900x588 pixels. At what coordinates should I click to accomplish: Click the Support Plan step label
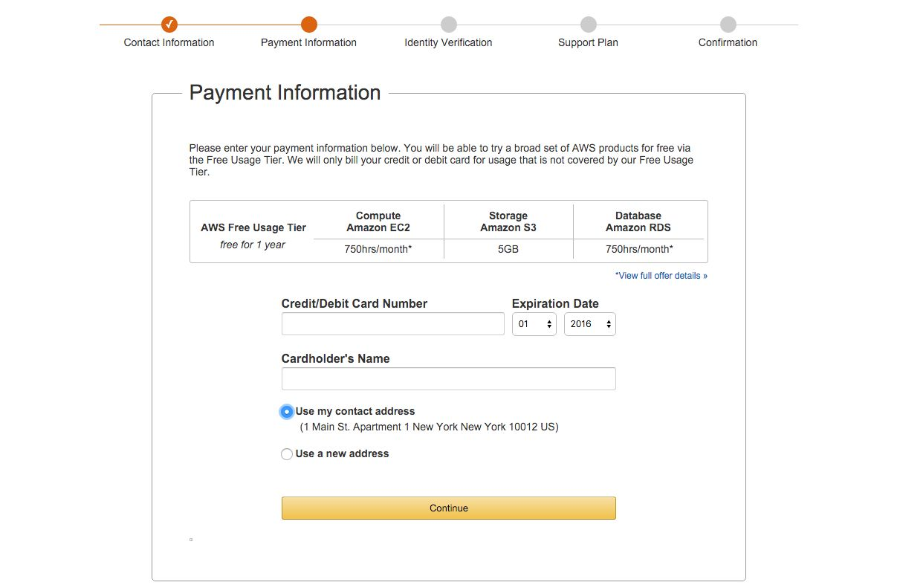click(588, 42)
